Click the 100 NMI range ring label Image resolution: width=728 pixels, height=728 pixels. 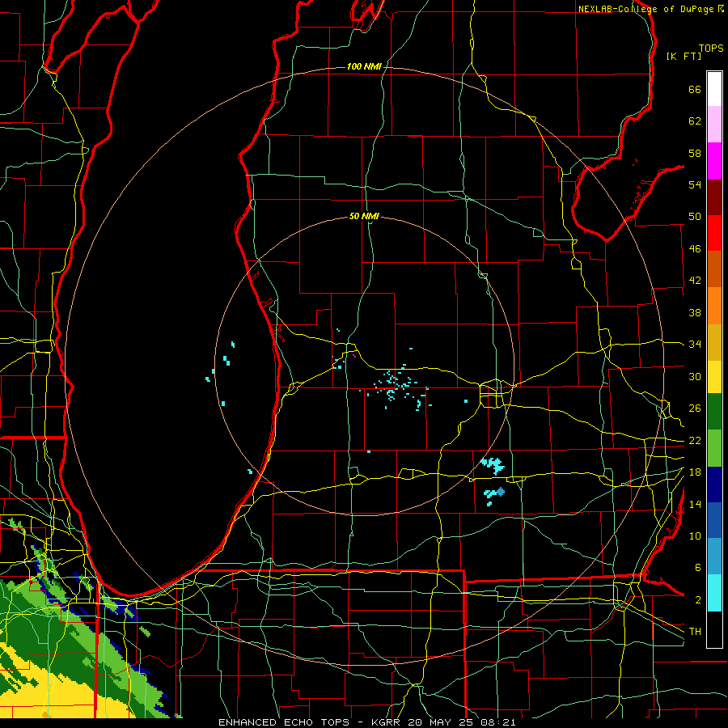(x=364, y=67)
